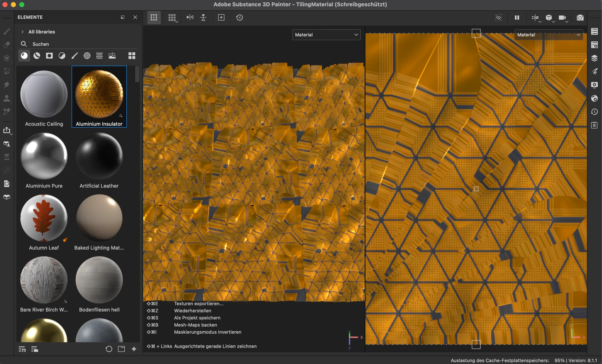Undock the Elemente panel

click(x=123, y=17)
